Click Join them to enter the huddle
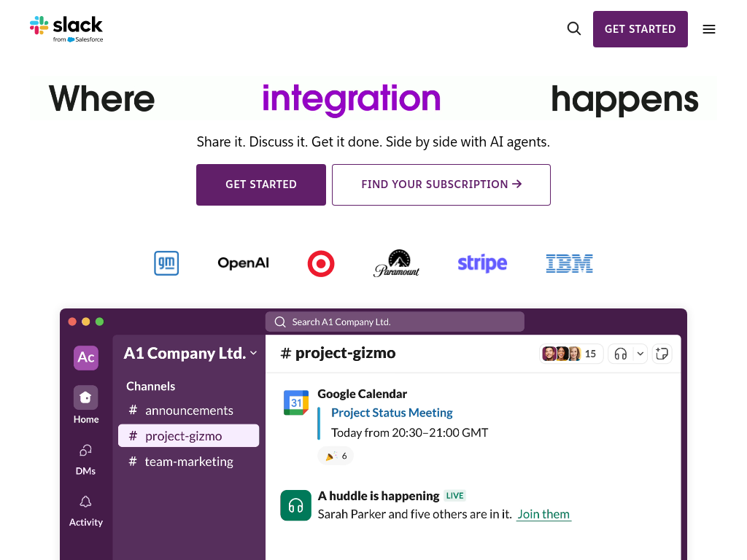The width and height of the screenshot is (747, 560). [543, 514]
